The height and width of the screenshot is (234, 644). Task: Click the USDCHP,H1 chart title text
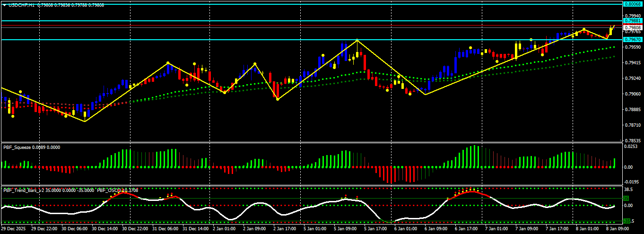tap(21, 4)
